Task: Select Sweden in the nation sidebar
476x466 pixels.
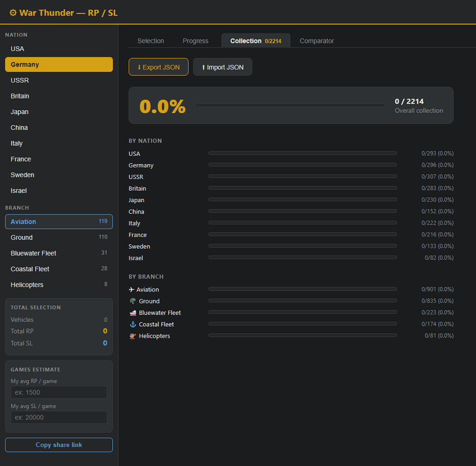Action: point(59,175)
